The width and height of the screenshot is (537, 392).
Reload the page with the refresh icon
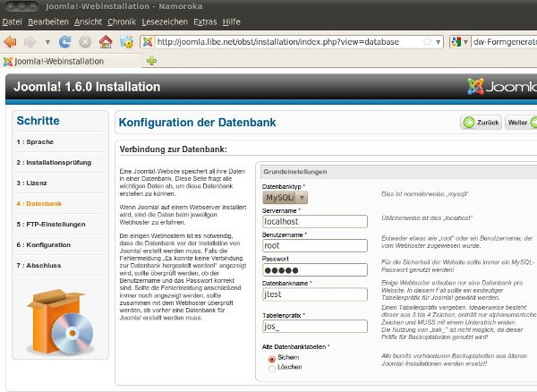pyautogui.click(x=64, y=42)
